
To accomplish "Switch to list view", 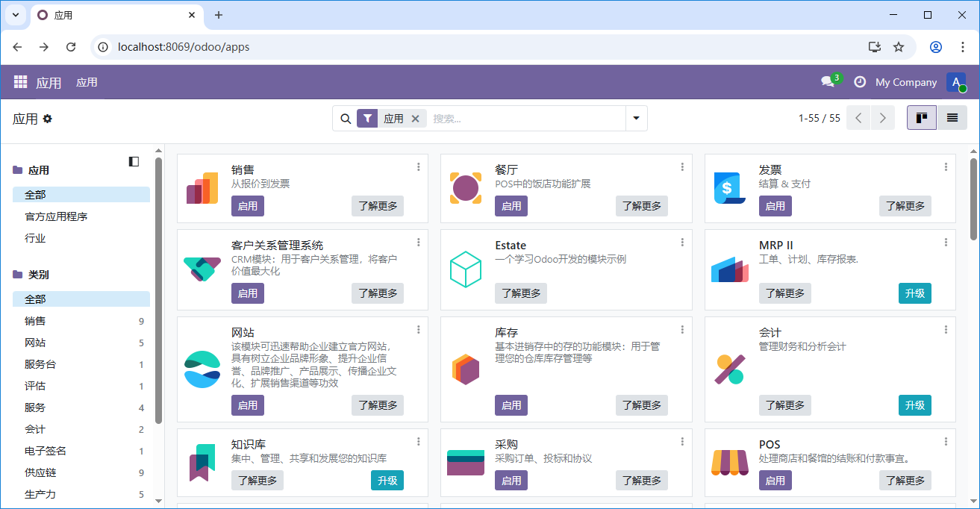I will 952,118.
